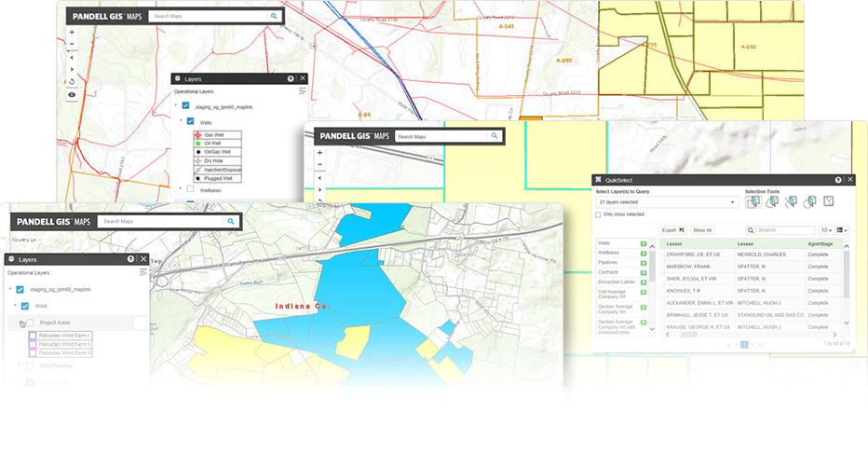Open the column view options dropdown

click(842, 230)
